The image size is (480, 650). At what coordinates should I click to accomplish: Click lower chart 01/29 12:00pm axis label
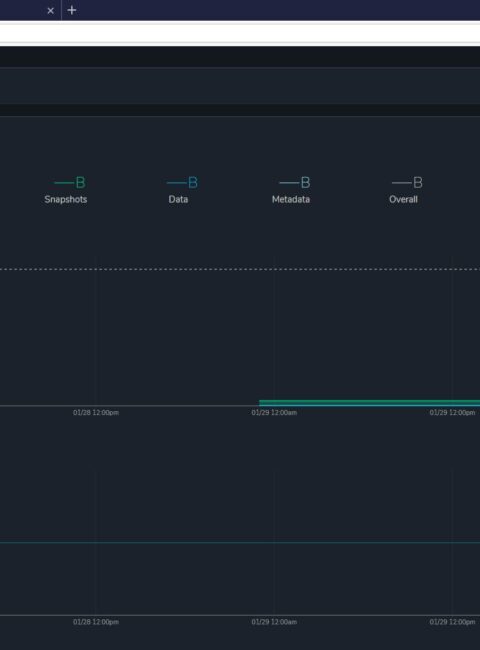pos(452,622)
